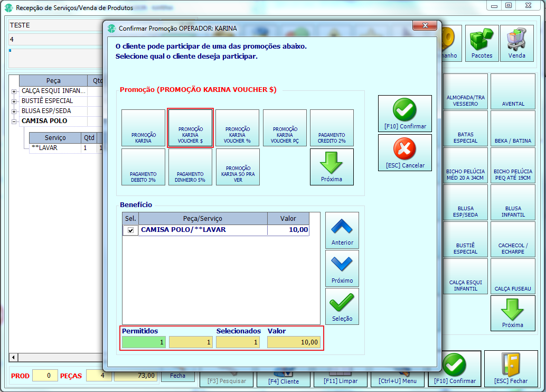
Task: Choose PAGAMENTO CREDITO 2% promotion
Action: coord(332,128)
